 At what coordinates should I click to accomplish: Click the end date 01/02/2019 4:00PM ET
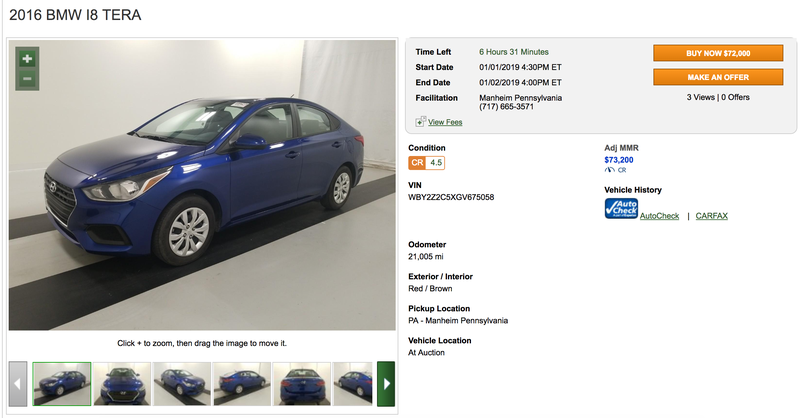coord(520,83)
